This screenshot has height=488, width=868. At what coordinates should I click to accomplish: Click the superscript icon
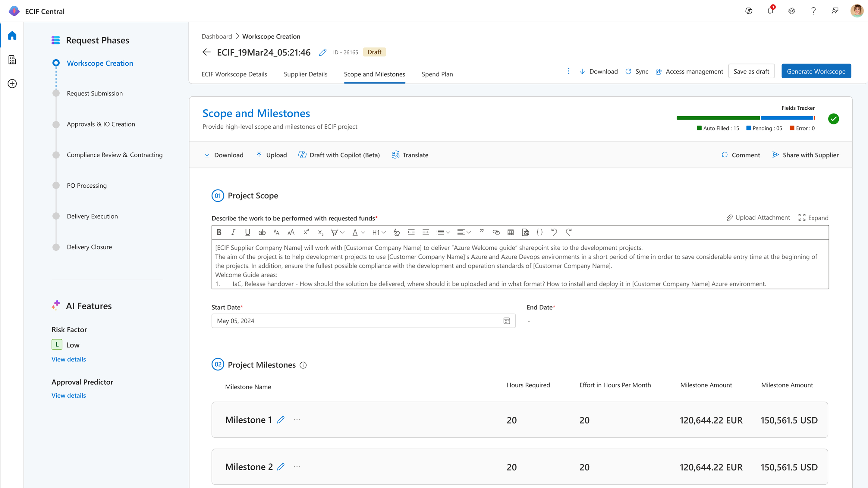[306, 232]
